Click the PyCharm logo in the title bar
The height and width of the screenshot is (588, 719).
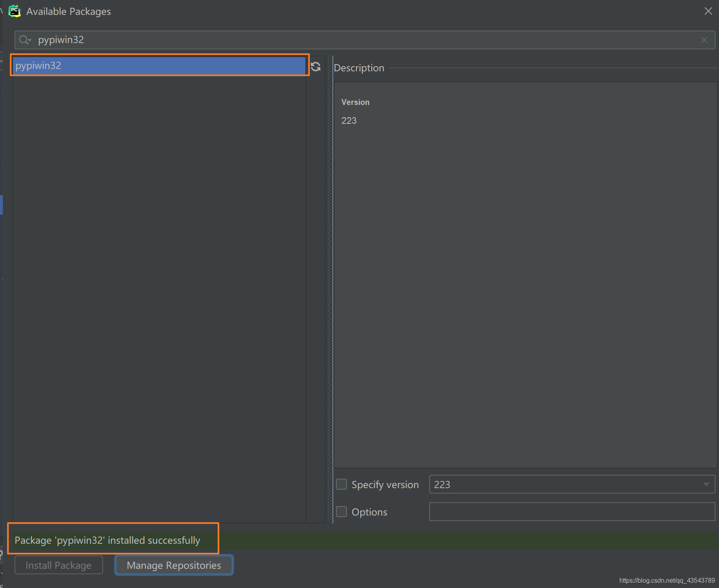(x=15, y=11)
